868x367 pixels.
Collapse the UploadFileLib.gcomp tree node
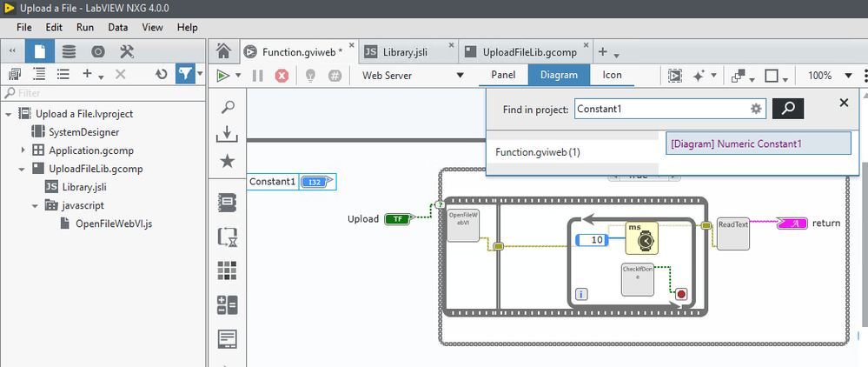coord(22,169)
